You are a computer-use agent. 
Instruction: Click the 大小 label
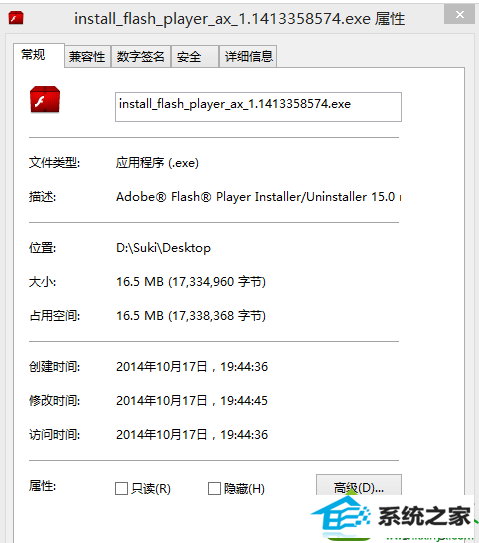(42, 282)
